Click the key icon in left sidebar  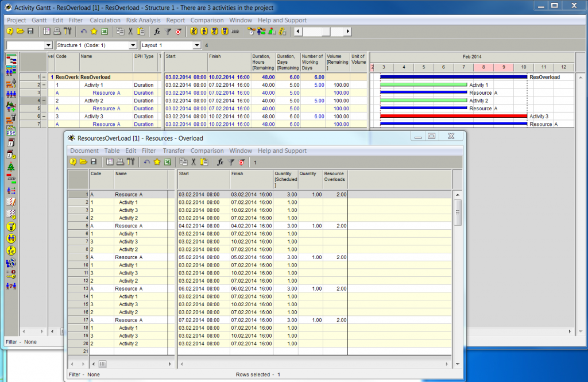[x=11, y=275]
